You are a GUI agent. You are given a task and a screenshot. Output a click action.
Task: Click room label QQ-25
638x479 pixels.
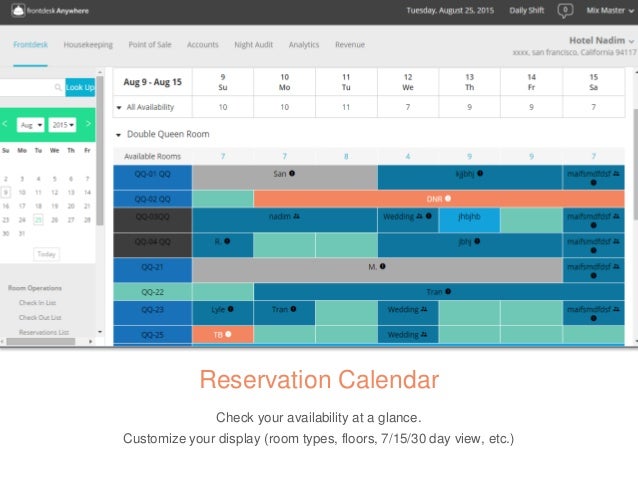pyautogui.click(x=153, y=335)
